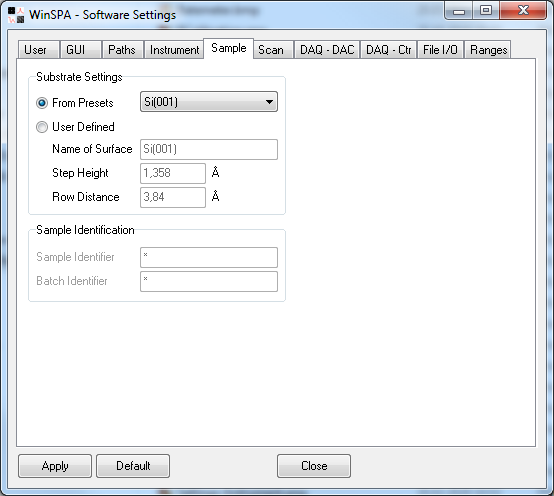Viewport: 554px width, 496px height.
Task: Open the DAQ - DAC tab
Action: [x=327, y=50]
